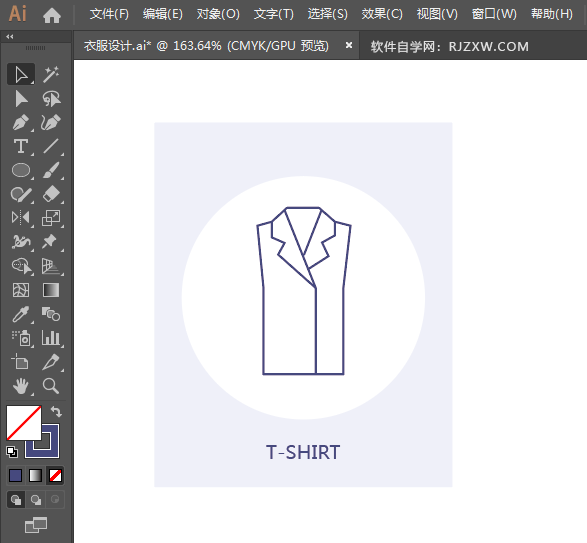Open the 效果(C) menu
This screenshot has height=543, width=587.
click(382, 14)
